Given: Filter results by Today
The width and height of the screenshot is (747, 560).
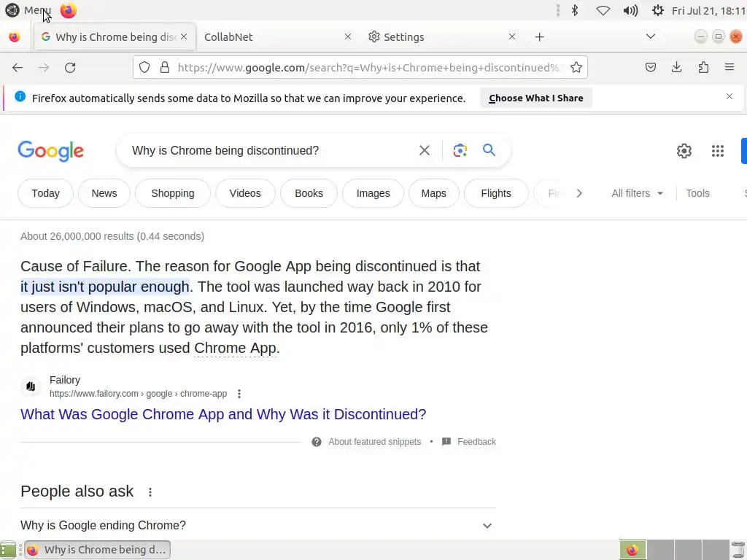Looking at the screenshot, I should click(46, 193).
